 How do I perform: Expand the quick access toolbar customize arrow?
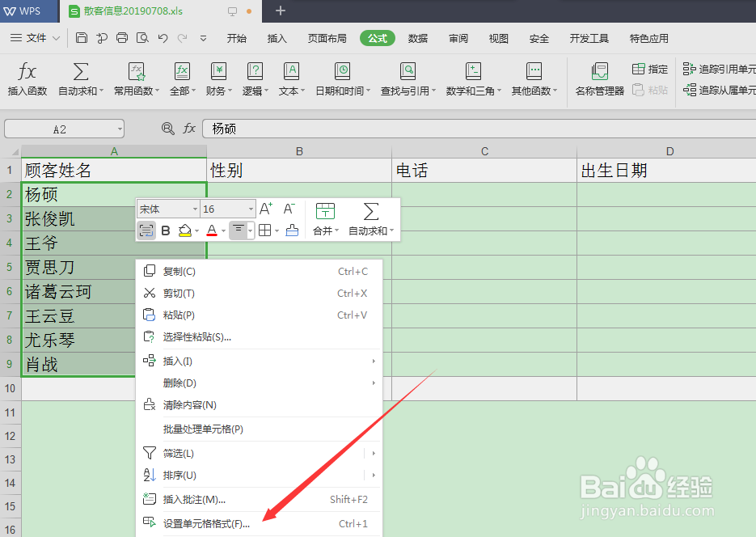tap(203, 38)
